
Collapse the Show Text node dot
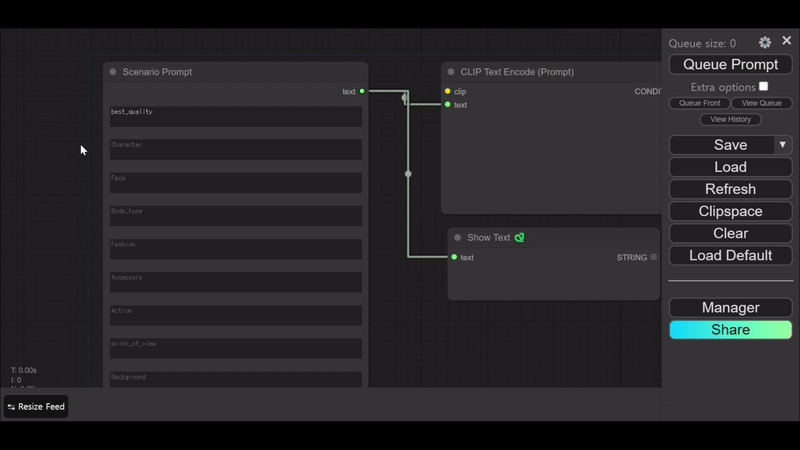[458, 238]
